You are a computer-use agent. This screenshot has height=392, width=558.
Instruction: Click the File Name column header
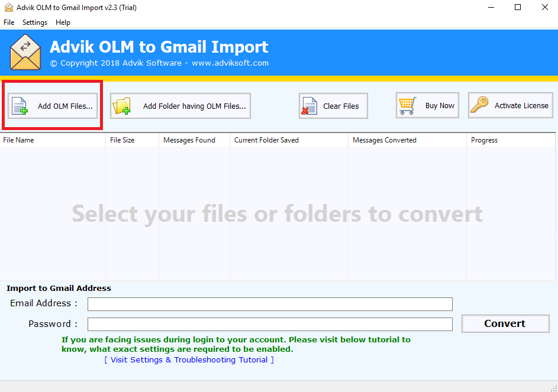point(53,140)
